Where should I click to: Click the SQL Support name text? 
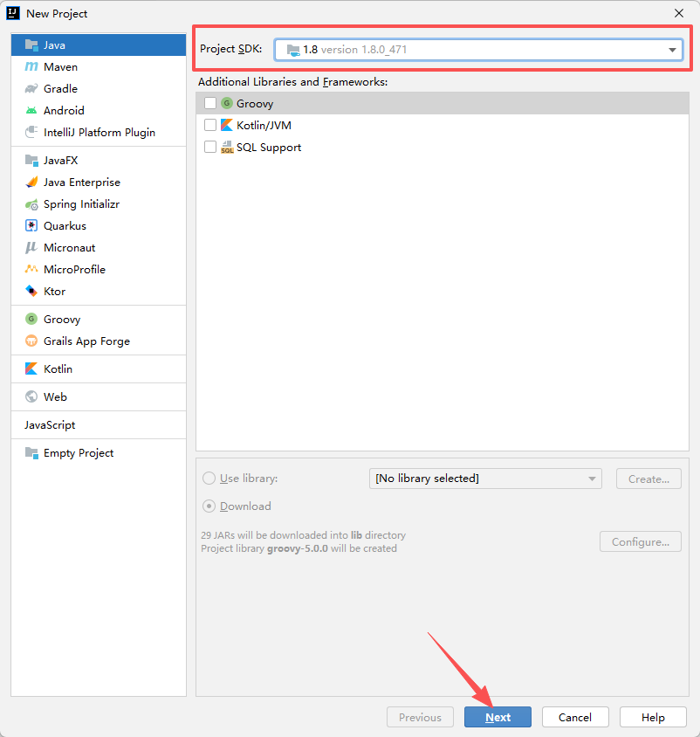tap(269, 147)
